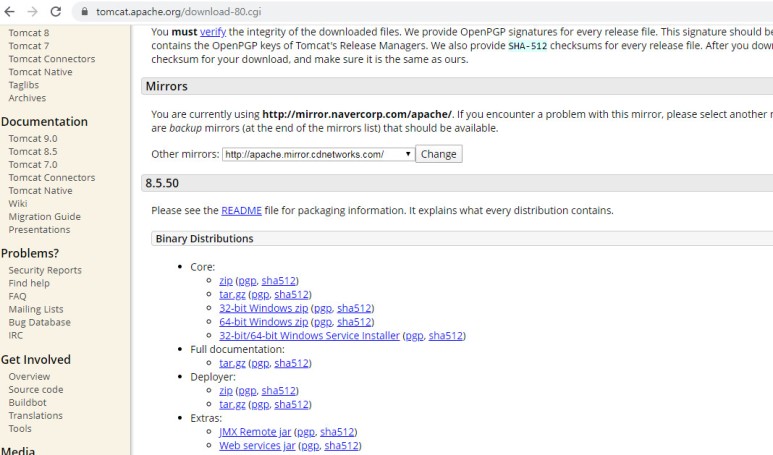Image resolution: width=773 pixels, height=455 pixels.
Task: Open sha512 checksum for Core tar.gz
Action: [291, 294]
